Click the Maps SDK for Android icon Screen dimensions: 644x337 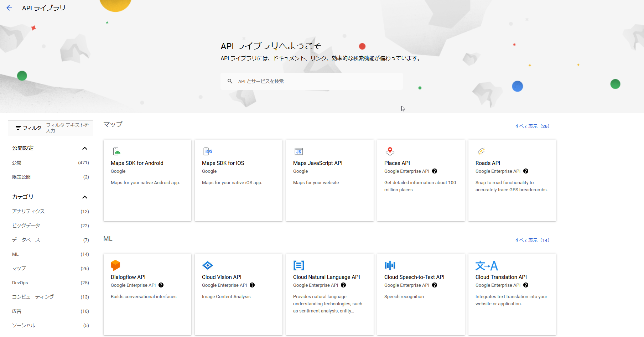pos(116,151)
